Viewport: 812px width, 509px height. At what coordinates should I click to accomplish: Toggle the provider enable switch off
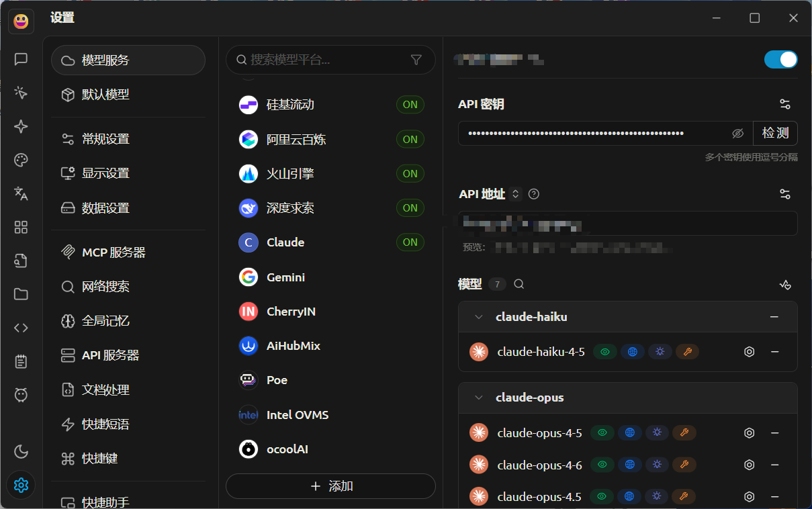[780, 60]
